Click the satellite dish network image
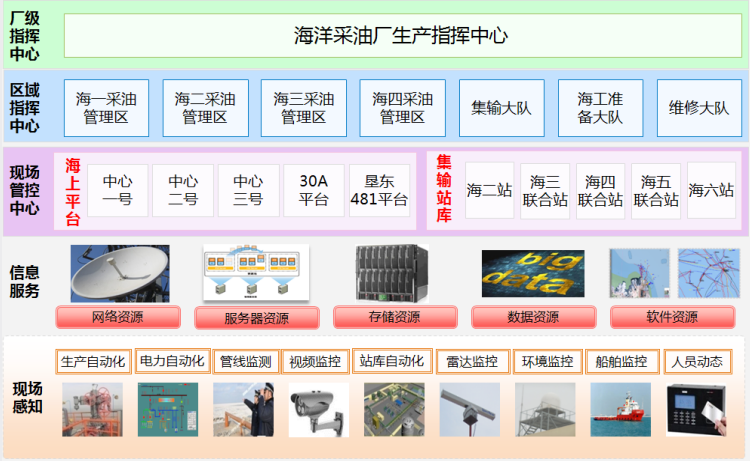 pyautogui.click(x=119, y=274)
